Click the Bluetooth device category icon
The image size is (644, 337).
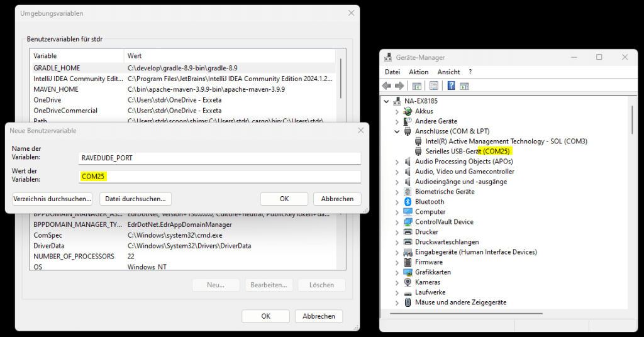pos(407,202)
